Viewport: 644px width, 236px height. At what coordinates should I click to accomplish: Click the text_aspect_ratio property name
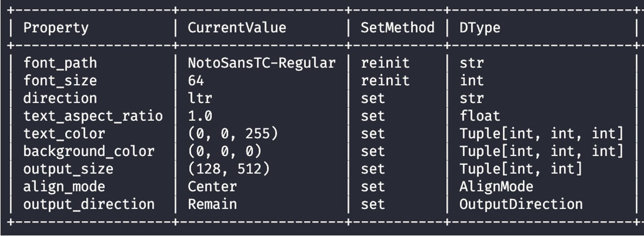[x=93, y=116]
